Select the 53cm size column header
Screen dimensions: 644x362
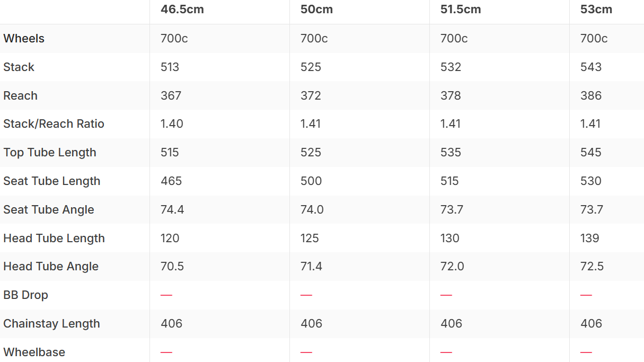point(596,10)
